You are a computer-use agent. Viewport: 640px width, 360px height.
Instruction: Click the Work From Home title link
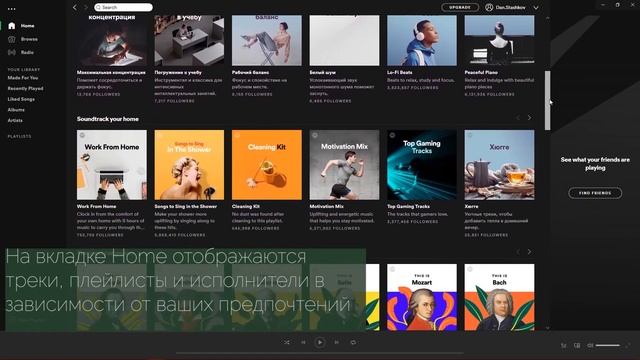[x=96, y=207]
